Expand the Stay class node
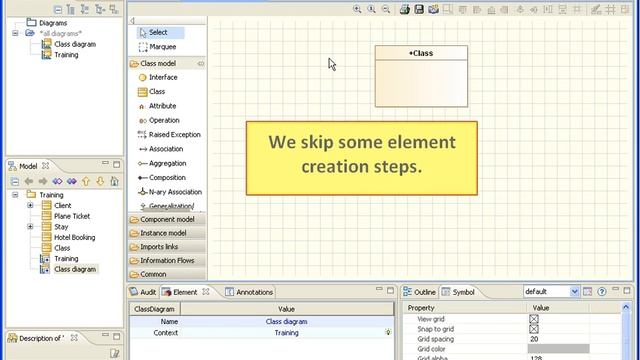640x360 pixels. click(x=30, y=227)
